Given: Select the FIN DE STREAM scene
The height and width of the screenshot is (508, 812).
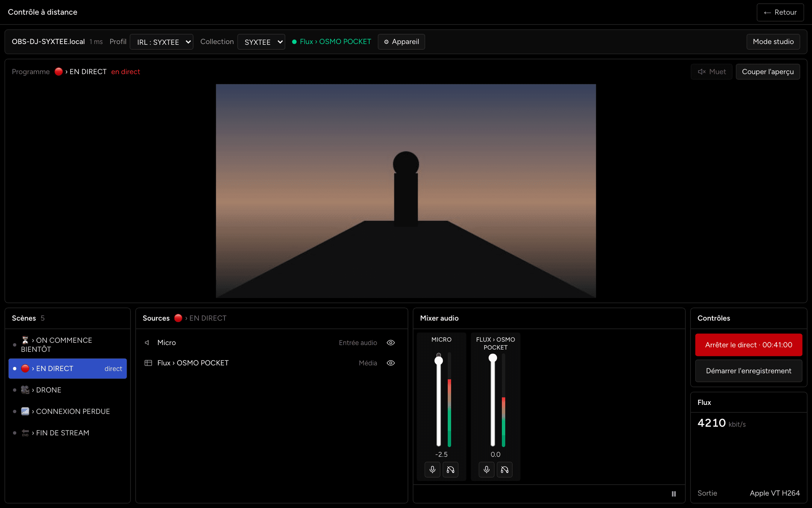Looking at the screenshot, I should click(x=67, y=433).
